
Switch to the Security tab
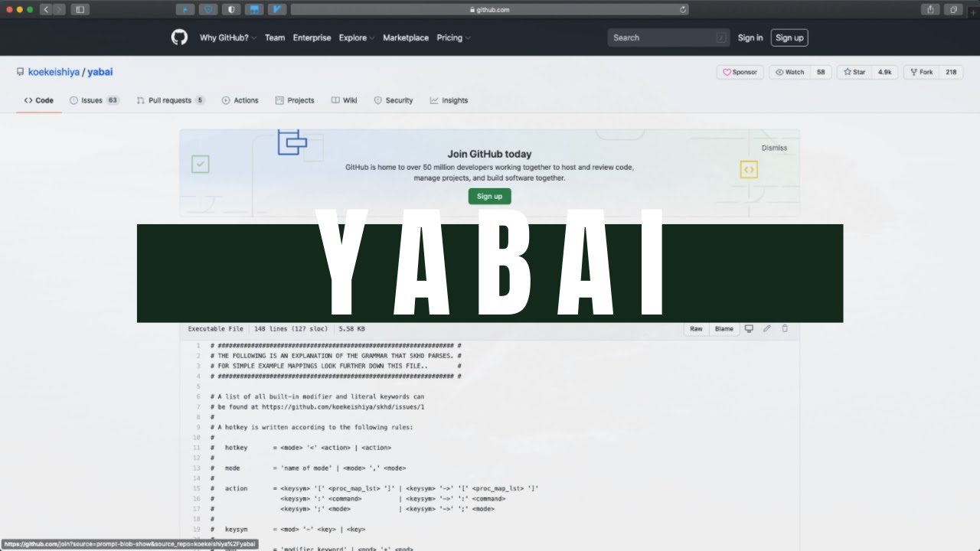[394, 100]
